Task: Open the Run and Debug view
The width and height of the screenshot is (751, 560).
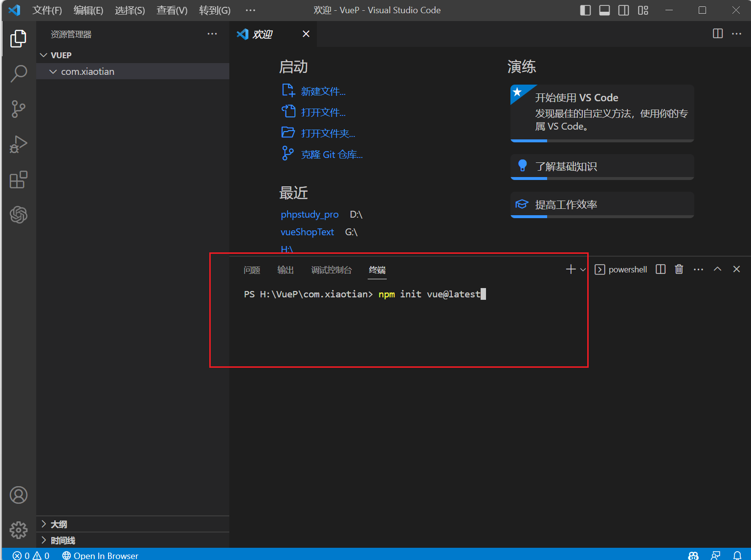Action: click(19, 144)
